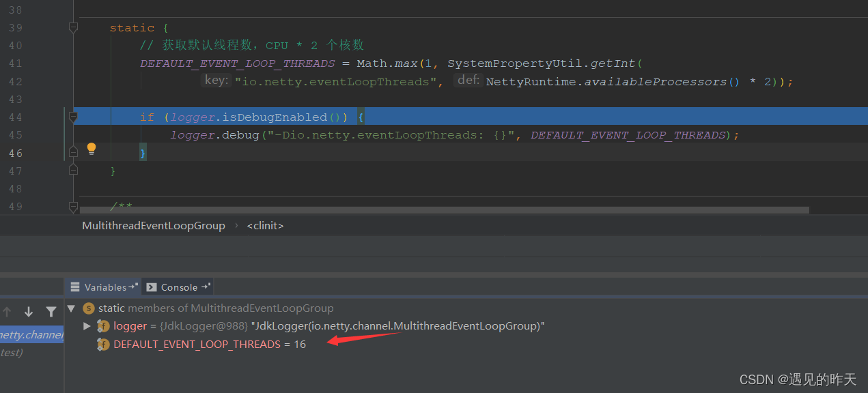868x393 pixels.
Task: Click the value 16 in variables
Action: point(300,344)
